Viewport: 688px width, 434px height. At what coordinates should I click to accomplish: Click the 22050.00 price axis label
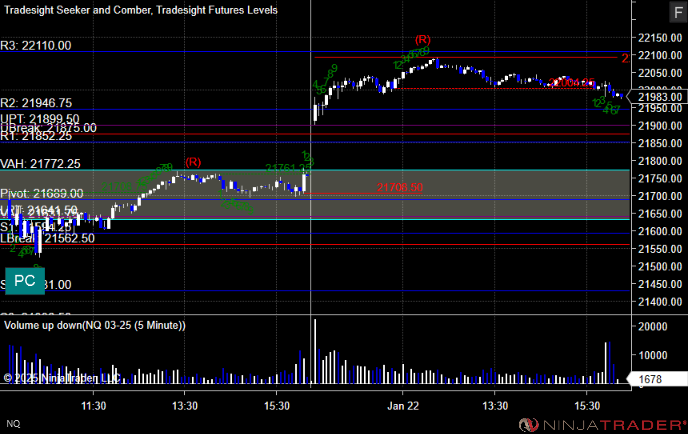(x=660, y=73)
